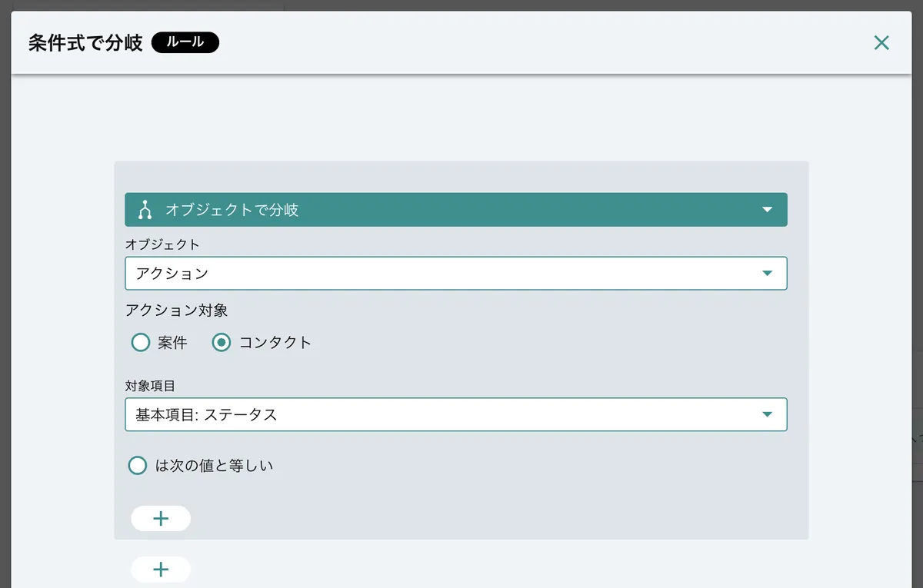Click the オブジェクト field label
923x588 pixels.
(162, 244)
